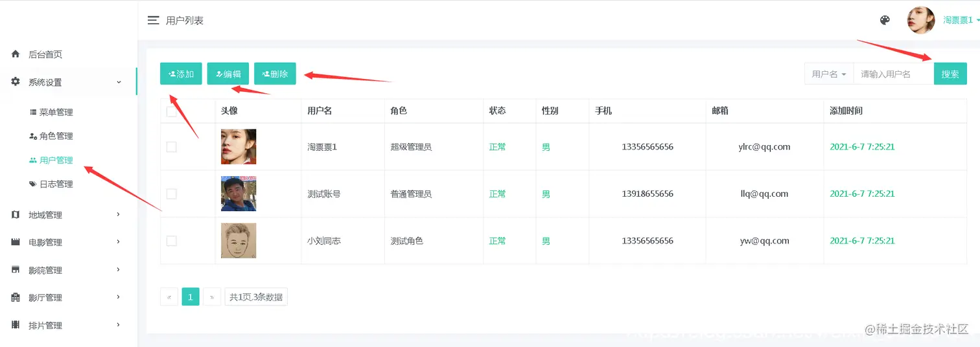Viewport: 980px width, 347px height.
Task: Click avatar thumbnail in 测试账号 row
Action: (x=239, y=194)
